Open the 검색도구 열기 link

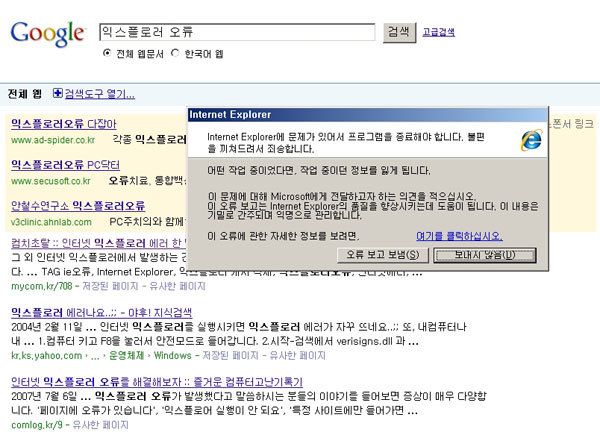coord(99,94)
